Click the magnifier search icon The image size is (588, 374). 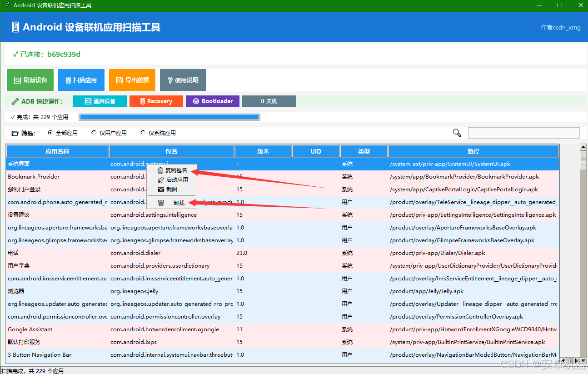click(457, 133)
